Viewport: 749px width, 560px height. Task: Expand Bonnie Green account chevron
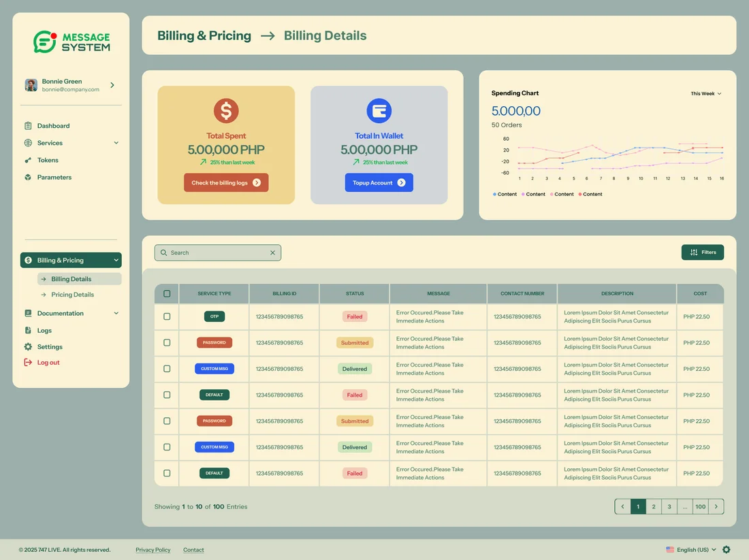click(x=112, y=85)
